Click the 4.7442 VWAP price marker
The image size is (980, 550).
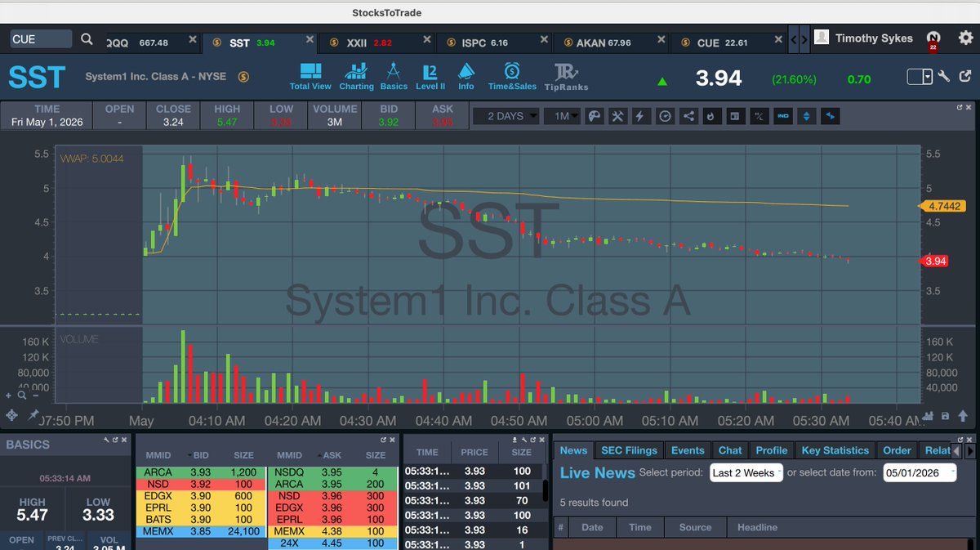click(943, 207)
